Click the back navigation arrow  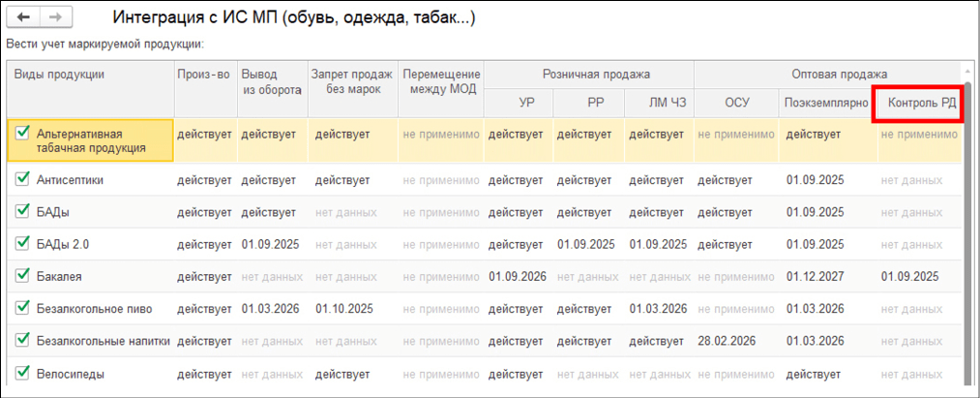pyautogui.click(x=24, y=18)
